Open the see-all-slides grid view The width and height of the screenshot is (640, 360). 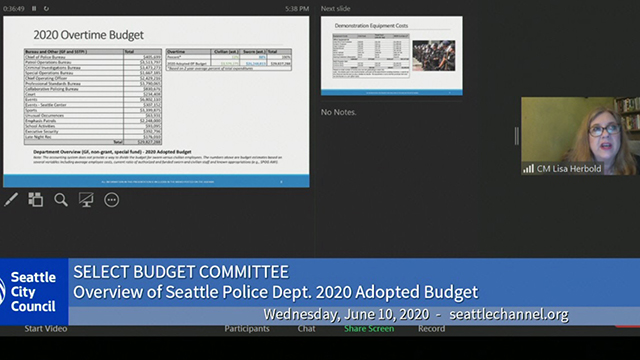36,200
